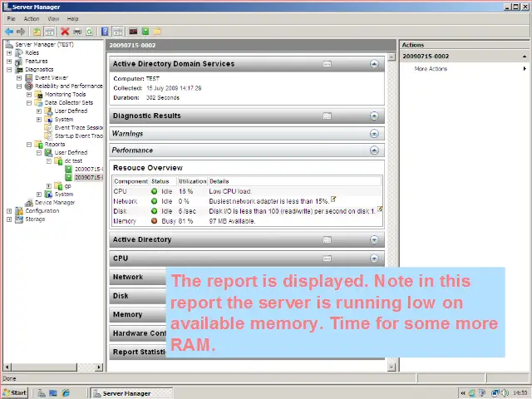
Task: Click the Print toolbar icon
Action: click(x=77, y=32)
